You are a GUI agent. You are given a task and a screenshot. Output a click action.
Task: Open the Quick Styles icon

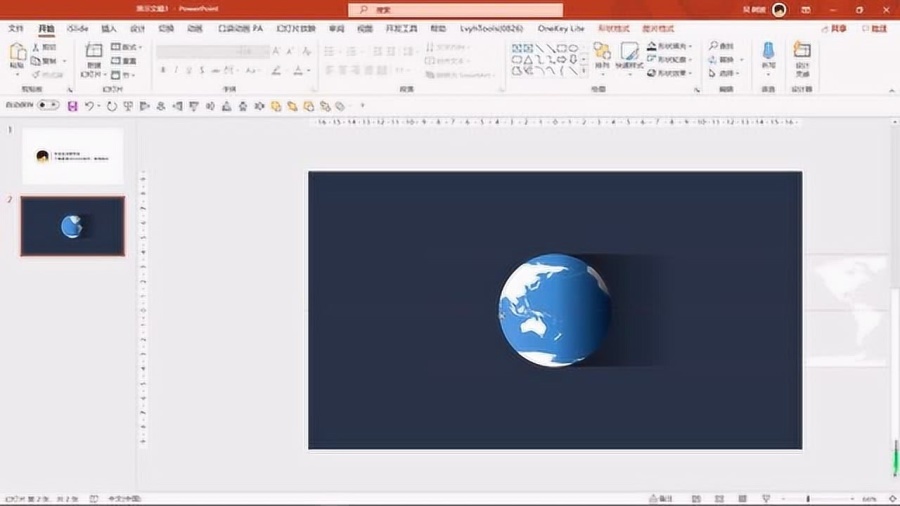629,52
